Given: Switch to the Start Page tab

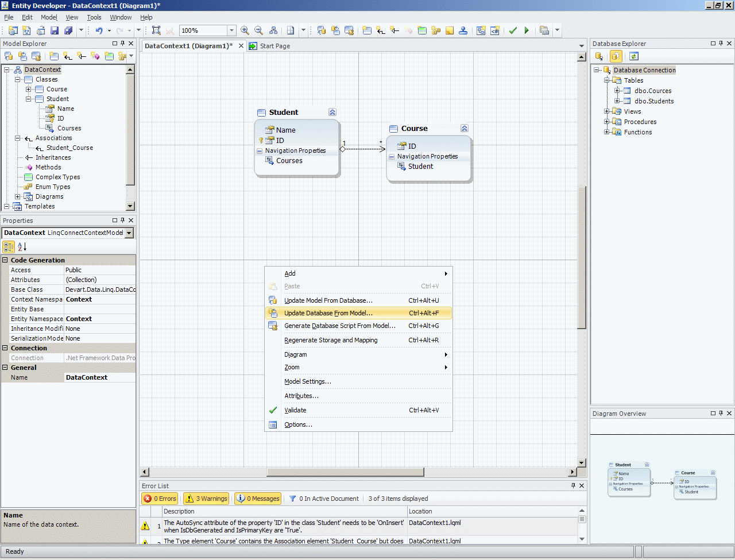Looking at the screenshot, I should pyautogui.click(x=274, y=46).
